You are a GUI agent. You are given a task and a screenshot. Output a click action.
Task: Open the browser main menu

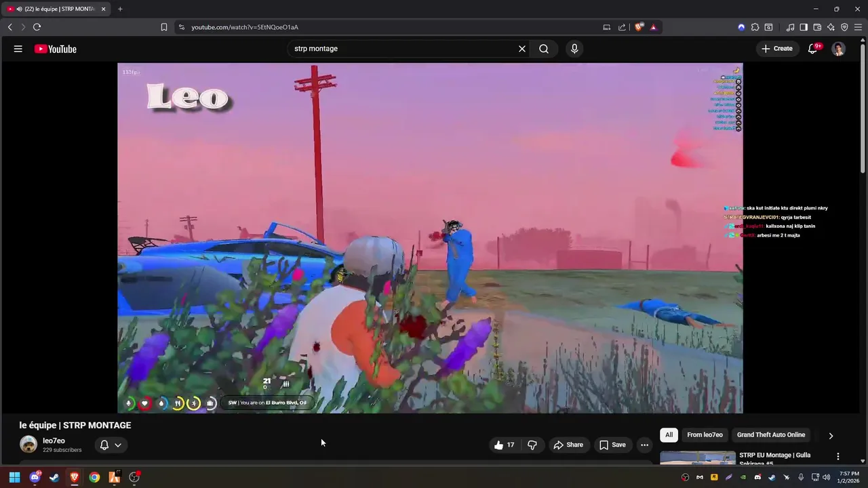point(859,27)
